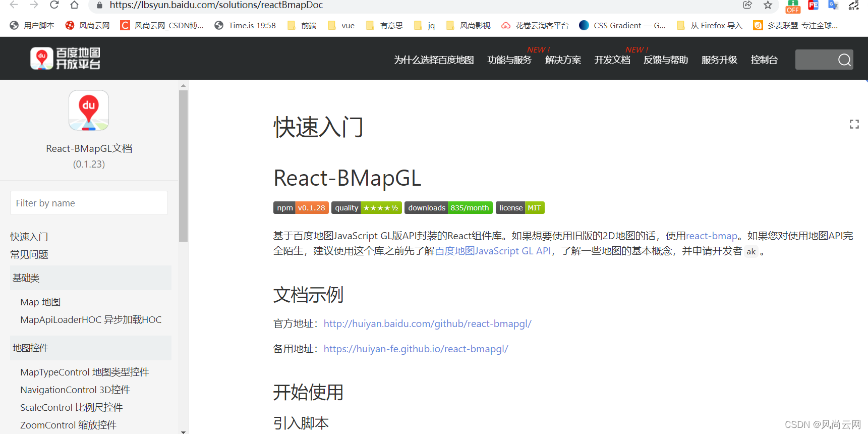The height and width of the screenshot is (434, 868).
Task: Collapse the 基础类 sidebar section
Action: tap(91, 278)
